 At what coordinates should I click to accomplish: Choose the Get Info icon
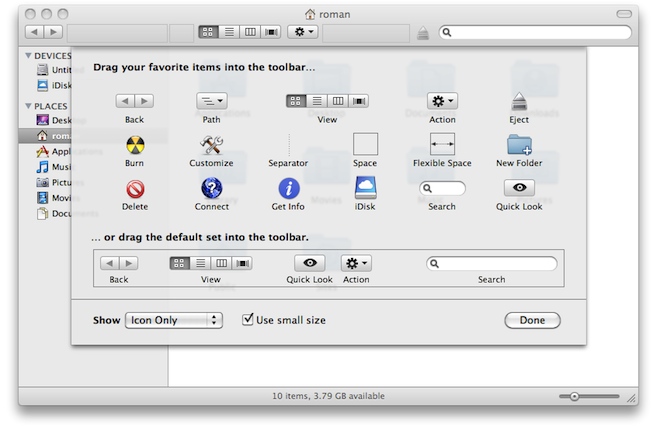(x=289, y=188)
